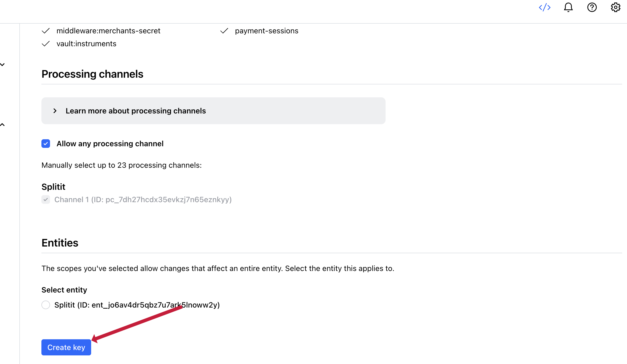This screenshot has width=627, height=364.
Task: Click the vault:instruments scope label
Action: 86,44
